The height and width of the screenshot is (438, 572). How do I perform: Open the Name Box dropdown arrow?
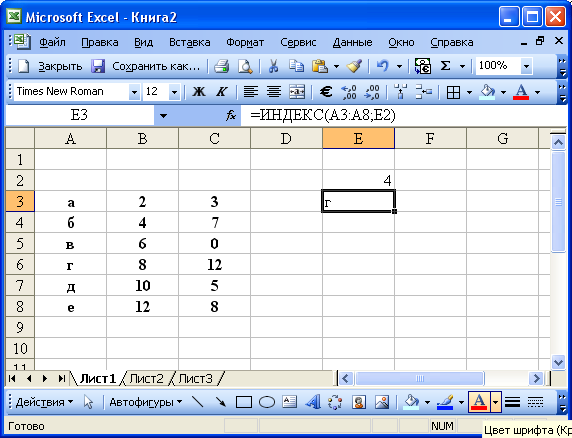163,116
